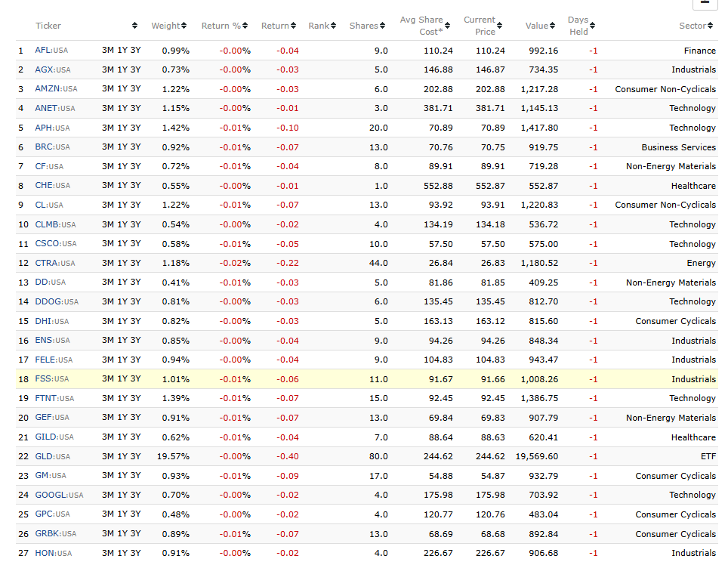Open the APH:USA ticker link

click(52, 128)
